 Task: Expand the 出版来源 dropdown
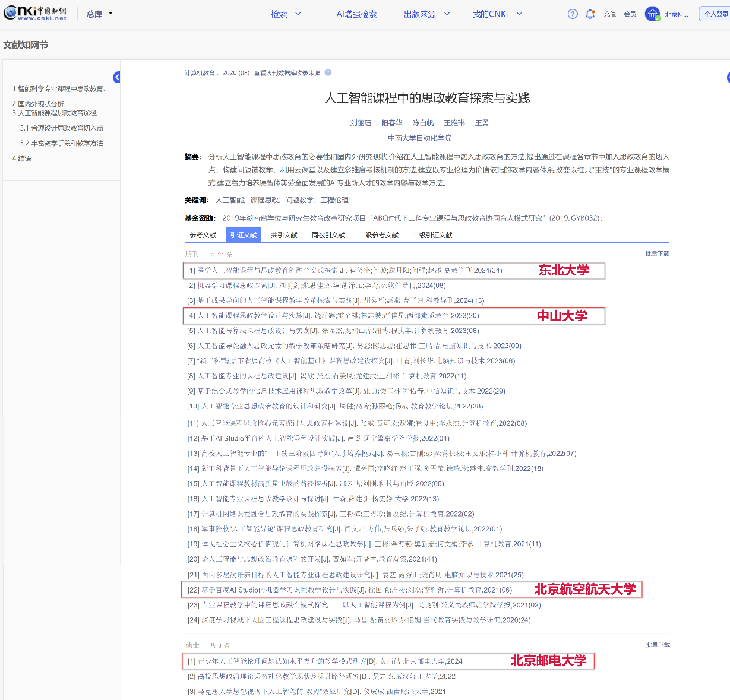[426, 14]
